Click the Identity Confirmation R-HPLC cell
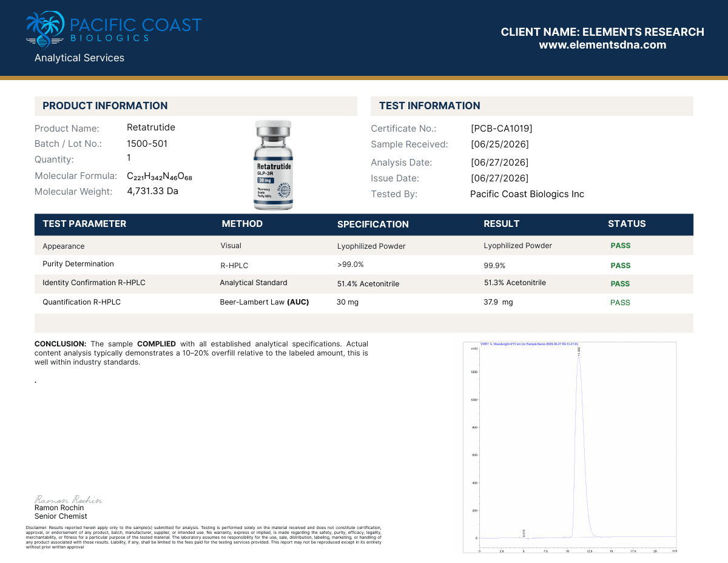The width and height of the screenshot is (728, 563). click(x=94, y=283)
